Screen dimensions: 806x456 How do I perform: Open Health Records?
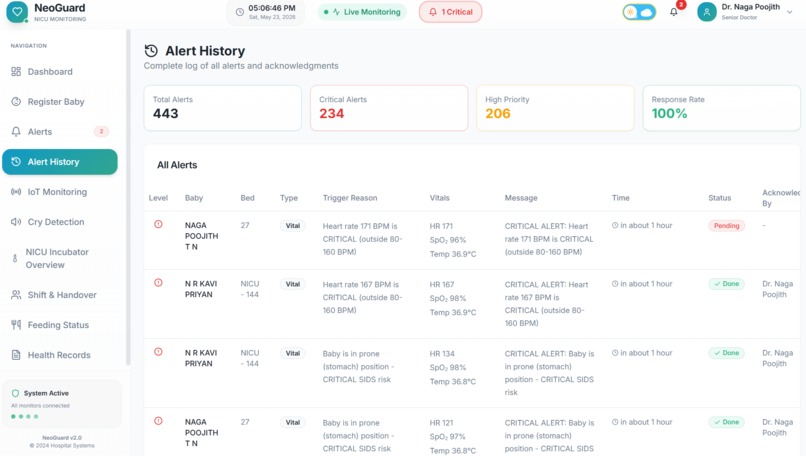(x=60, y=355)
